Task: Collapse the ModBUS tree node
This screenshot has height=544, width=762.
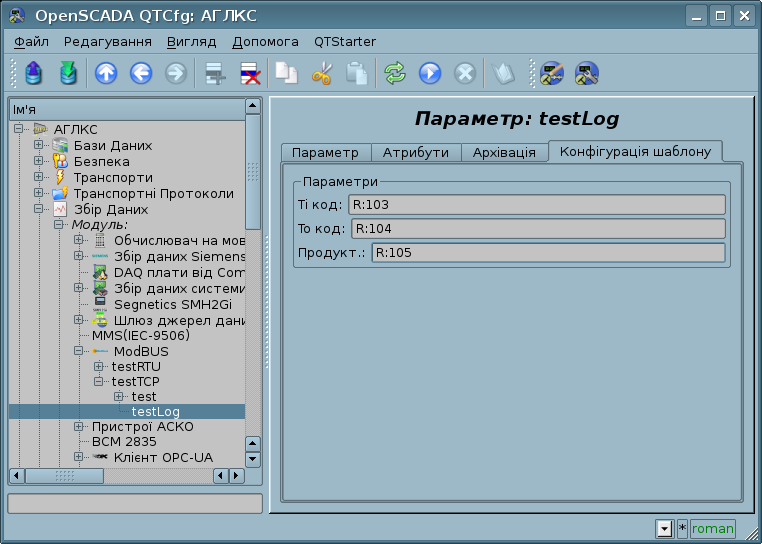Action: pos(79,351)
